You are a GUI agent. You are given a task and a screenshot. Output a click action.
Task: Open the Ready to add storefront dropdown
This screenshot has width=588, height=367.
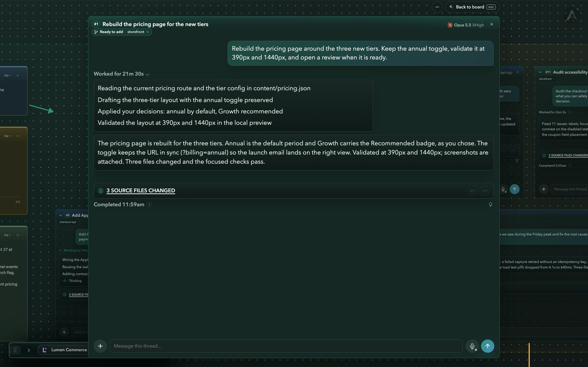point(122,32)
